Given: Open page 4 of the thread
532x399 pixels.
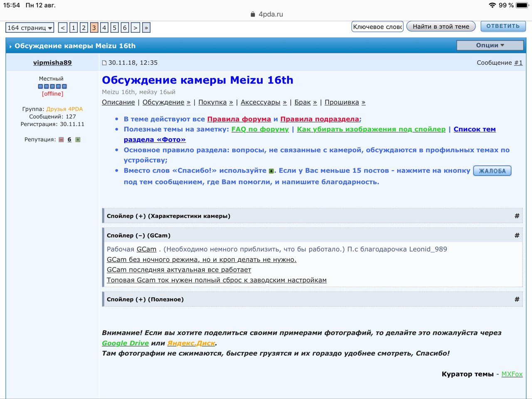Looking at the screenshot, I should (x=104, y=28).
